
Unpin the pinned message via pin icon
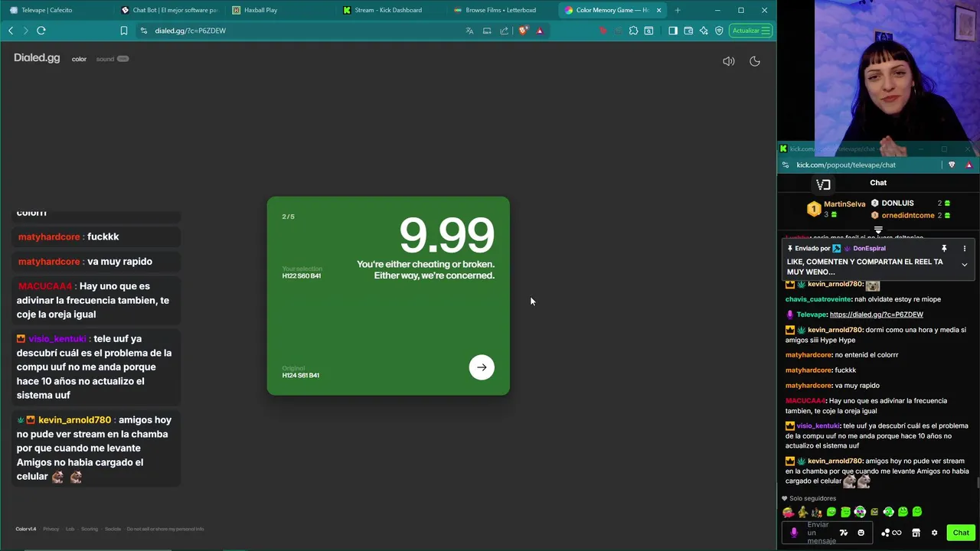pos(944,249)
